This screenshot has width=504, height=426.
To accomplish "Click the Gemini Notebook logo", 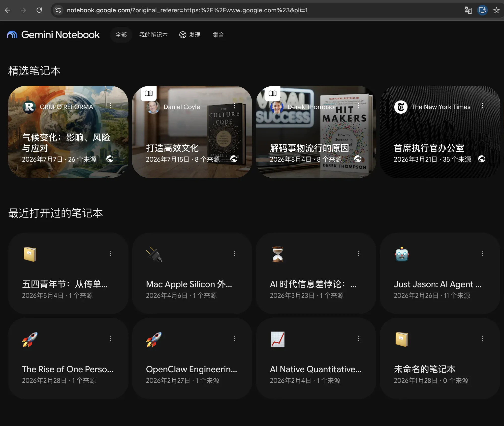I will coord(53,35).
